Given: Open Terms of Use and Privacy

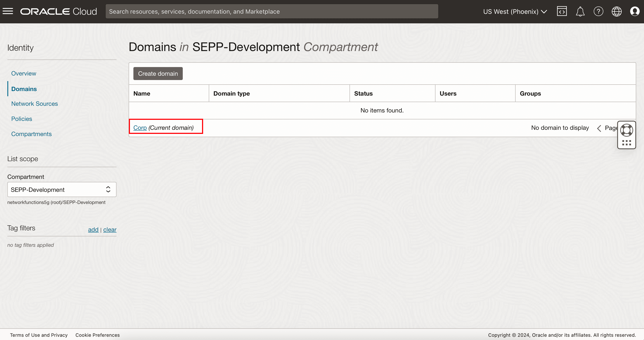Looking at the screenshot, I should coord(39,335).
